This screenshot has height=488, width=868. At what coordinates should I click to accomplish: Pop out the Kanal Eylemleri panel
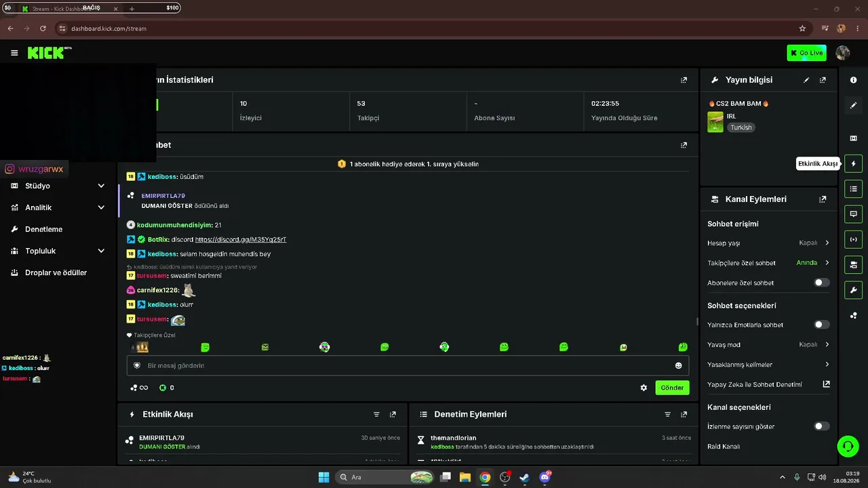[823, 199]
